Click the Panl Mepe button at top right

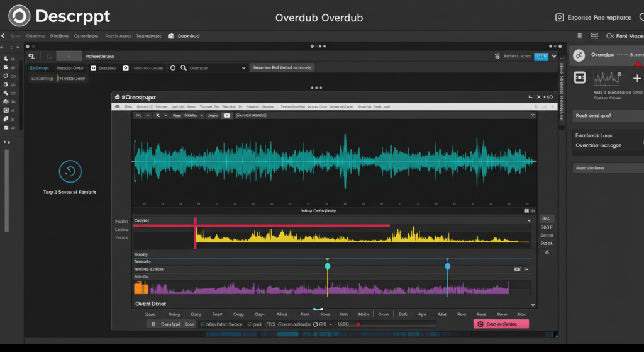pos(625,36)
